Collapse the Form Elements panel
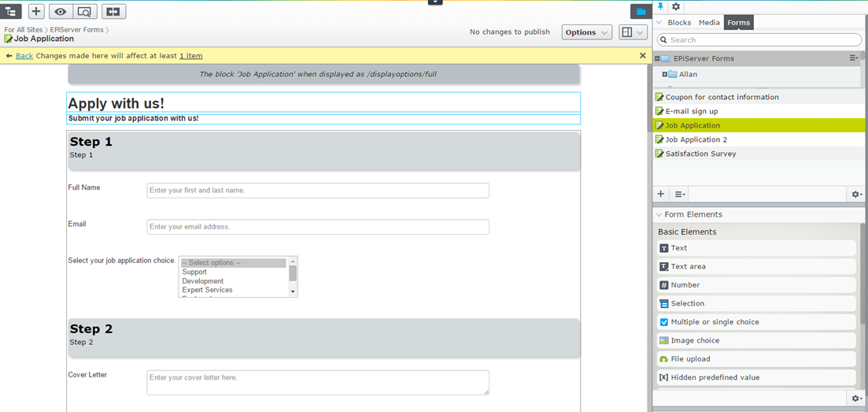Screen dimensions: 868x412 (659, 214)
